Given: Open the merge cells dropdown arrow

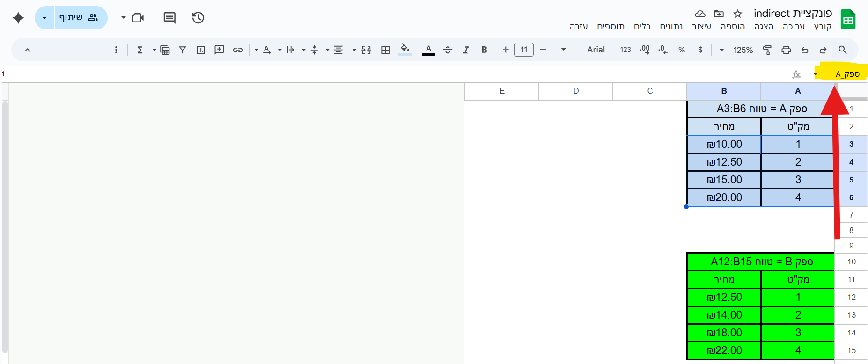Looking at the screenshot, I should [354, 50].
